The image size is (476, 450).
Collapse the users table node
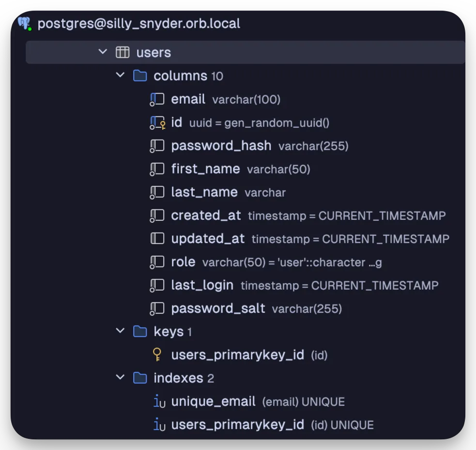[103, 52]
